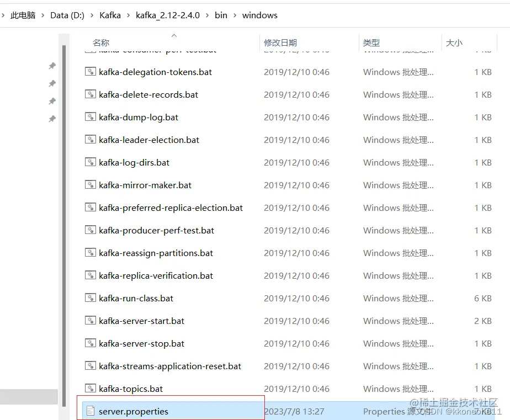Navigate to the Kafka breadcrumb folder
The height and width of the screenshot is (420, 510).
(x=110, y=15)
